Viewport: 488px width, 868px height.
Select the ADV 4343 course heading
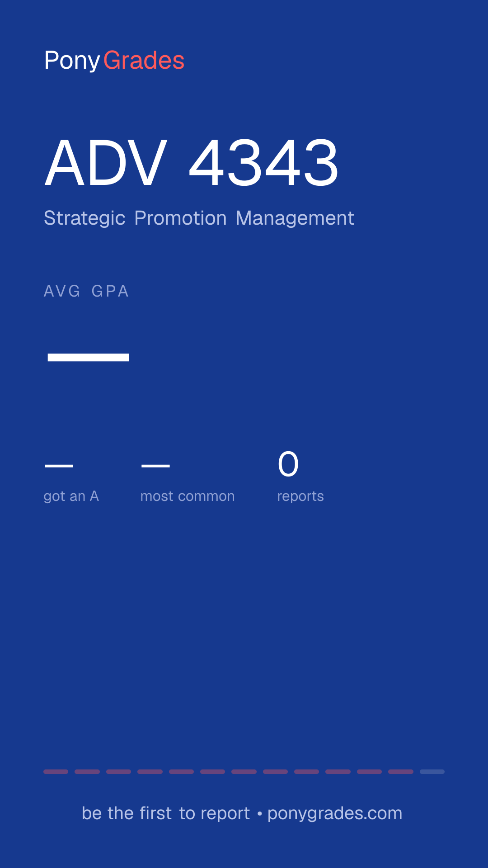(x=192, y=163)
